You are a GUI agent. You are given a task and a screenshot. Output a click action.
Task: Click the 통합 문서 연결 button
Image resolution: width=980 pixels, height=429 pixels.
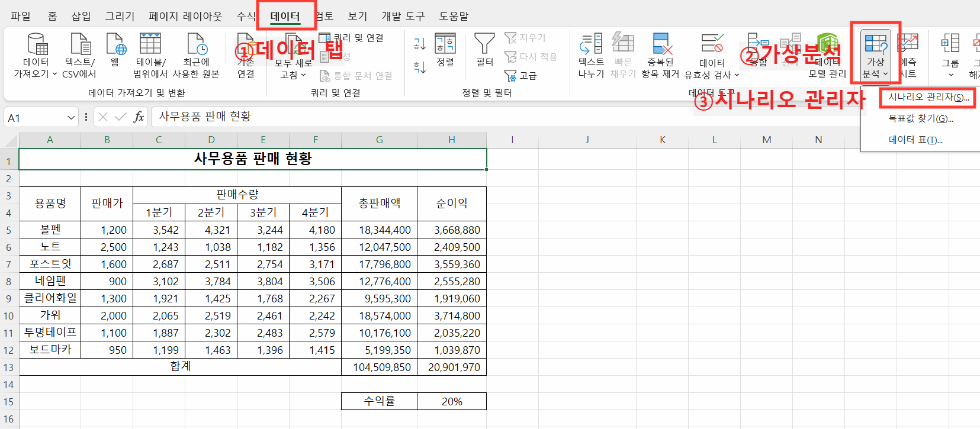point(356,76)
